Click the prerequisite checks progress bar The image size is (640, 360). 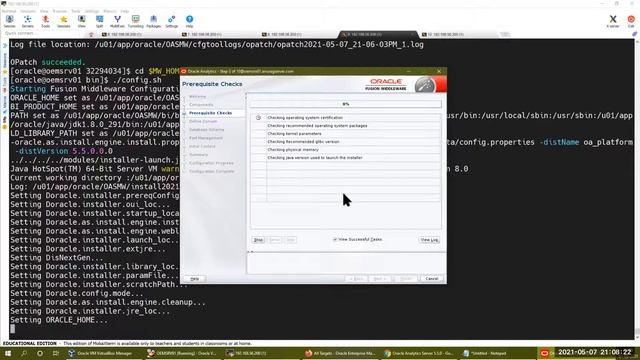pos(346,104)
